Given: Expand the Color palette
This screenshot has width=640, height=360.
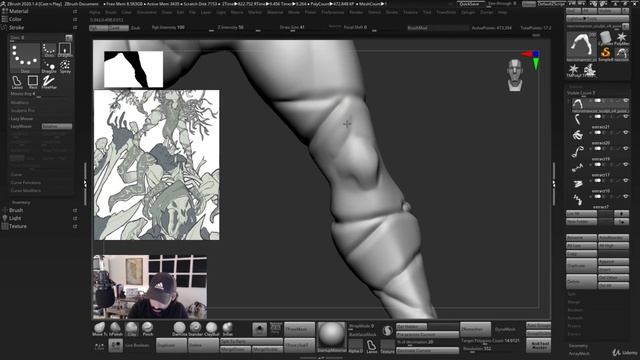Looking at the screenshot, I should click(x=16, y=19).
